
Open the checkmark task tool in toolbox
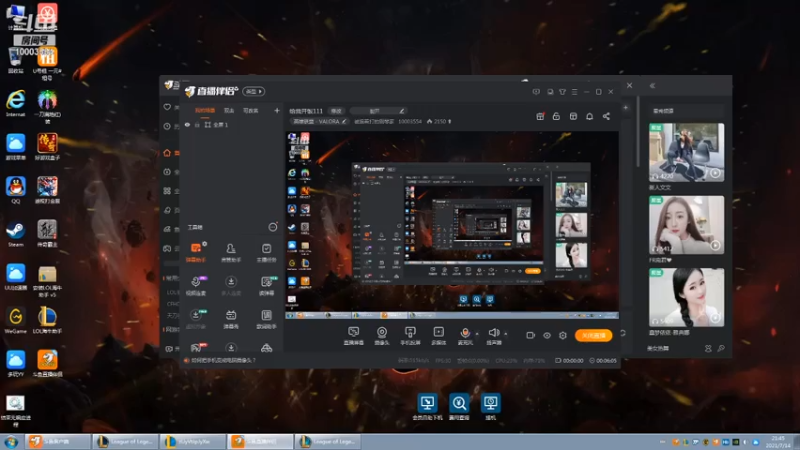(266, 252)
